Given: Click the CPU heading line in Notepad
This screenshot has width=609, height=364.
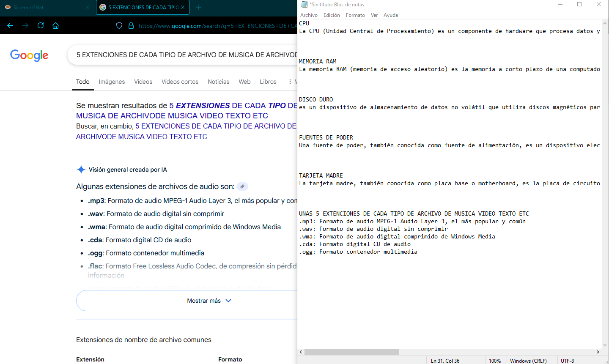Looking at the screenshot, I should [304, 23].
